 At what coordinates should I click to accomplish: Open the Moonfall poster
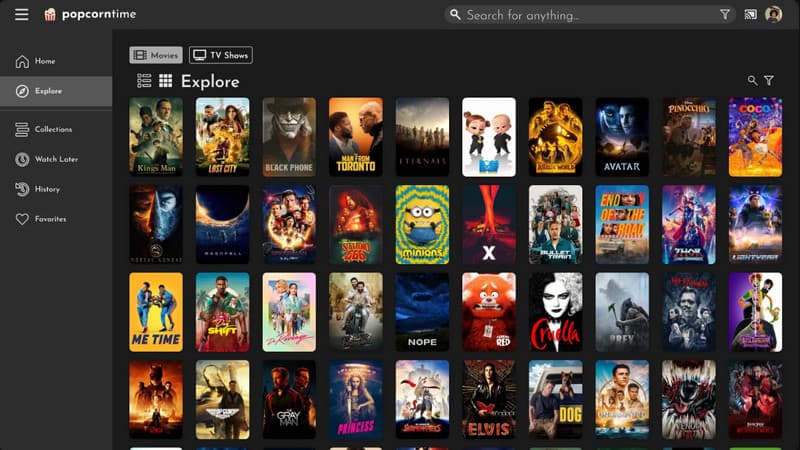tap(222, 224)
